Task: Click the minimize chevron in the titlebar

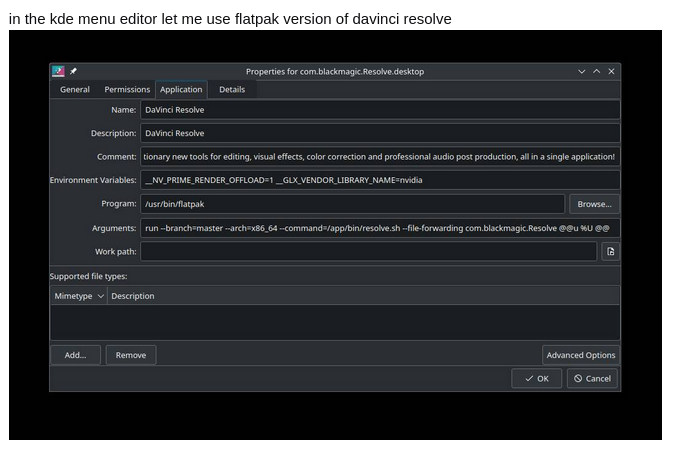Action: 582,71
